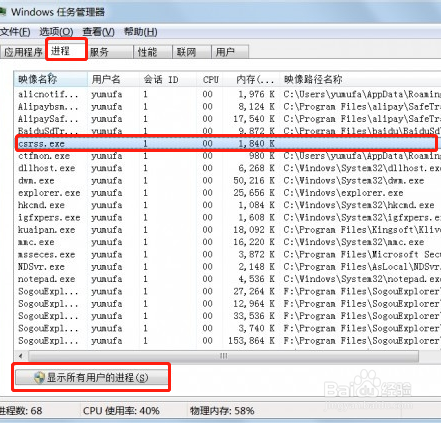
Task: Sort by the 映像名称 column header
Action: tap(51, 79)
